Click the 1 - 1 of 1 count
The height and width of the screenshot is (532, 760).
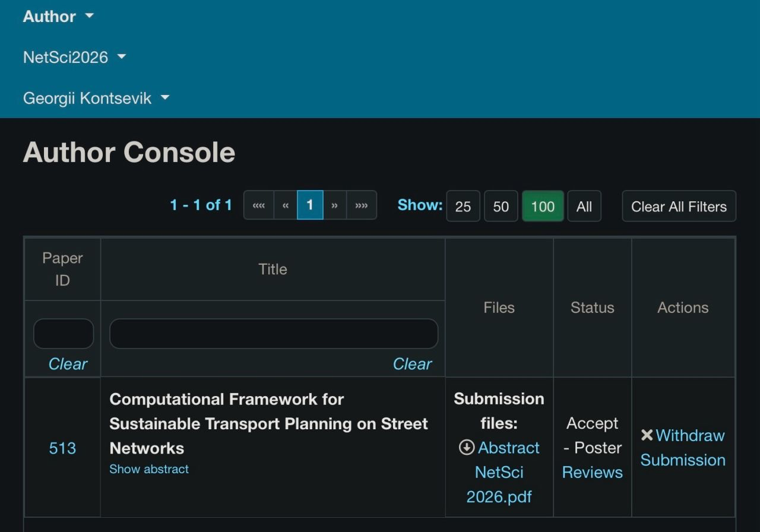(201, 205)
